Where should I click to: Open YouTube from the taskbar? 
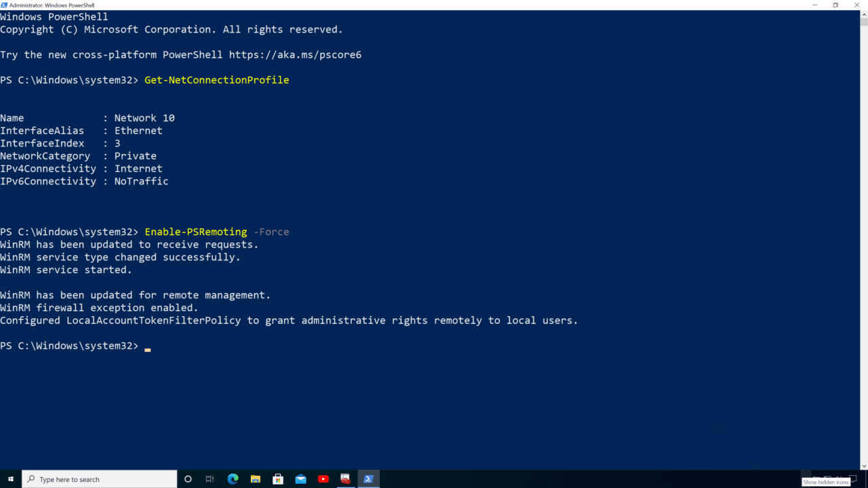point(323,479)
